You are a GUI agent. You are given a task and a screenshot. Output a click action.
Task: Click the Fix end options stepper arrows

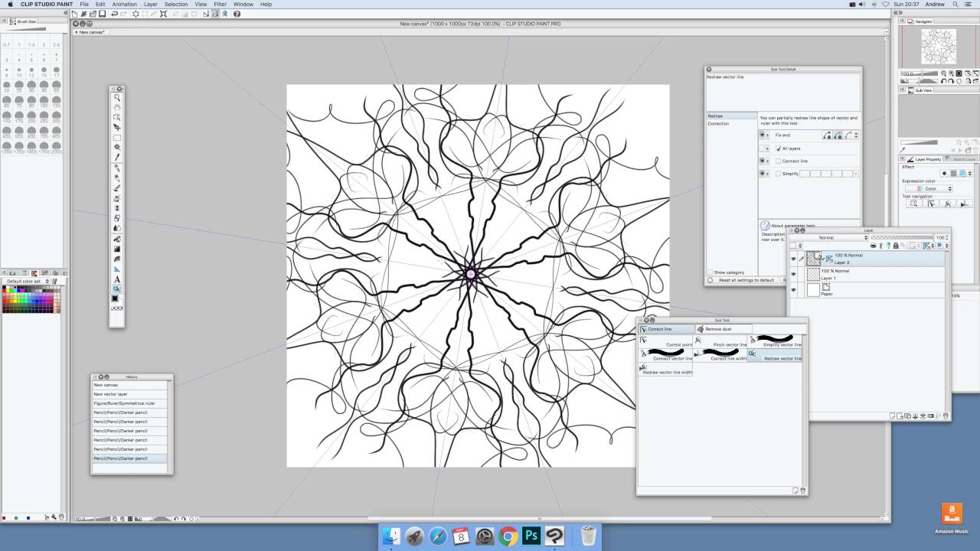pos(856,135)
